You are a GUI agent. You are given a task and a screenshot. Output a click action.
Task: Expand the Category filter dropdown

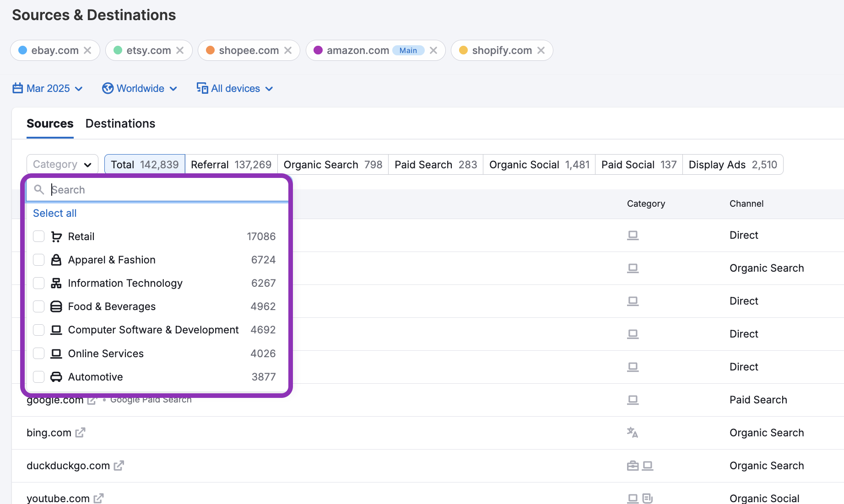pos(63,165)
